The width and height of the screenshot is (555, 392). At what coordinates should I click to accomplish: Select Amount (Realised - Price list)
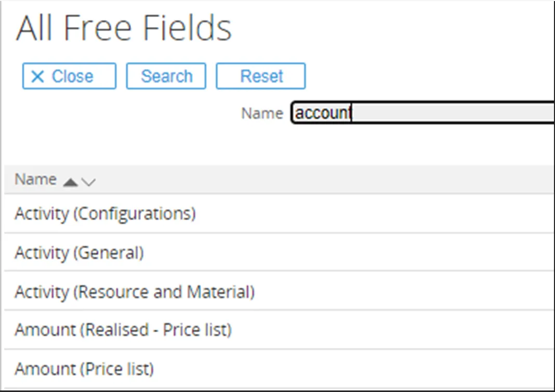[x=123, y=330]
